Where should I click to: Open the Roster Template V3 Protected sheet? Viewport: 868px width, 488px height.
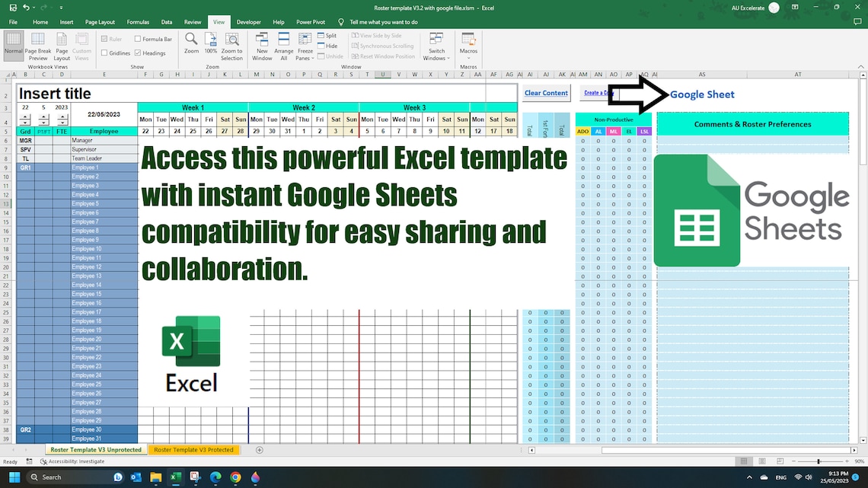pos(194,450)
